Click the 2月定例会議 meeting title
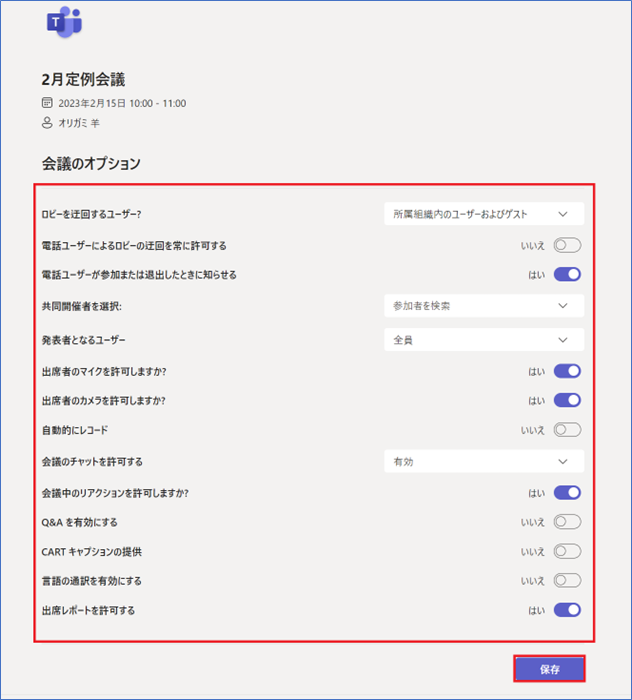Image resolution: width=632 pixels, height=700 pixels. (83, 79)
